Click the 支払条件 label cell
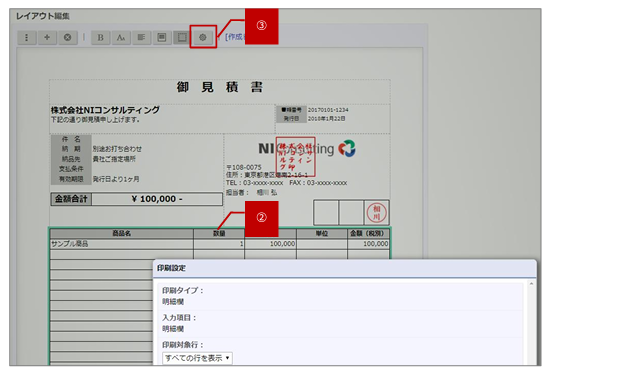Viewport: 640px width, 375px height. (71, 169)
